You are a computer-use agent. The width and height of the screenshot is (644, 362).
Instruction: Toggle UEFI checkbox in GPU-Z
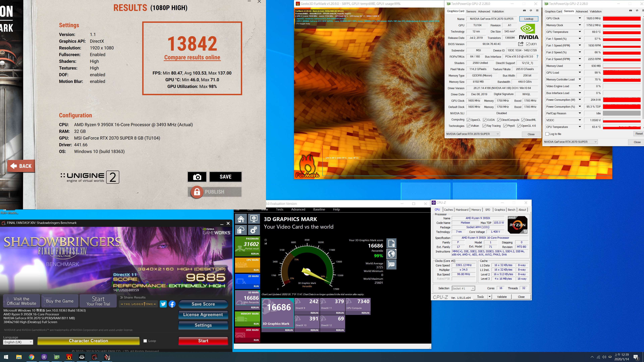528,44
